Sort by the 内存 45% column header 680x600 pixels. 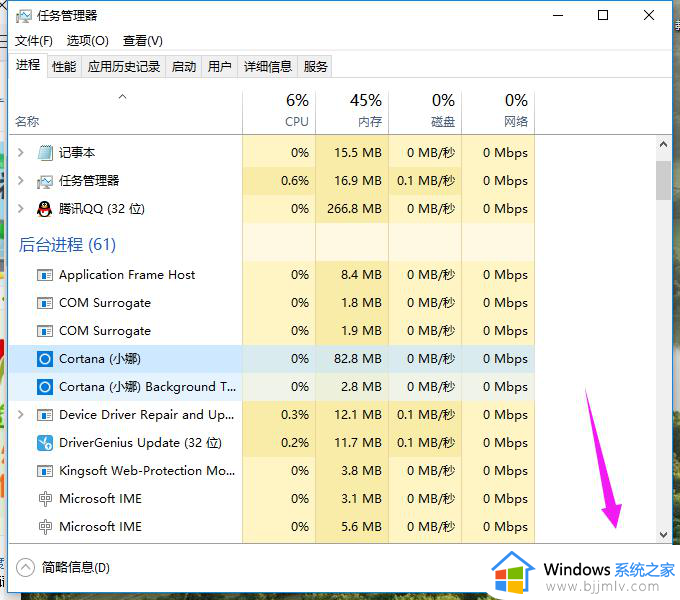coord(352,111)
